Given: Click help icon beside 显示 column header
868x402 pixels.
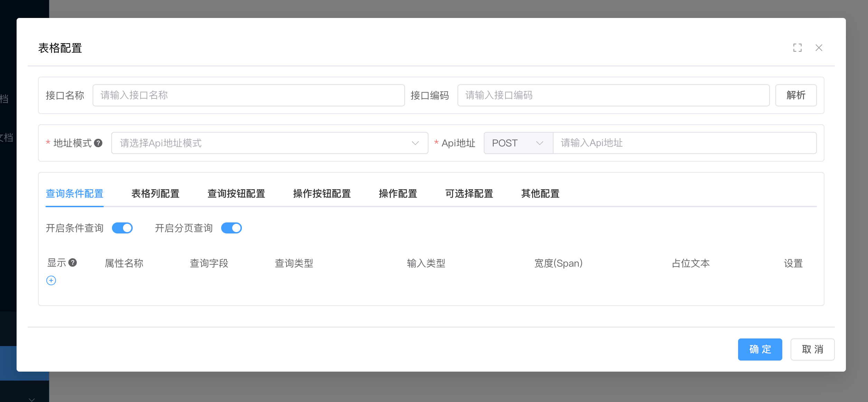Looking at the screenshot, I should [x=73, y=263].
